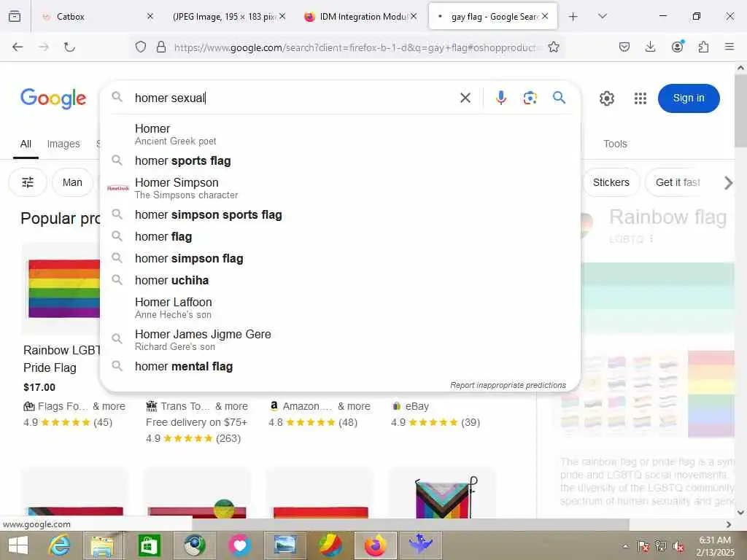Start voice search with the microphone icon
The image size is (747, 560).
(500, 98)
